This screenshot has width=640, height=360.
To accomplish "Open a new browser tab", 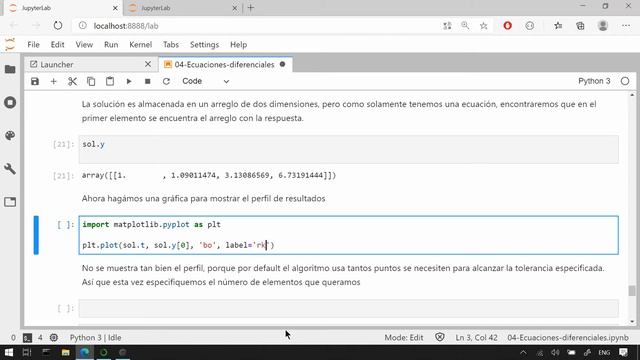I will point(251,8).
